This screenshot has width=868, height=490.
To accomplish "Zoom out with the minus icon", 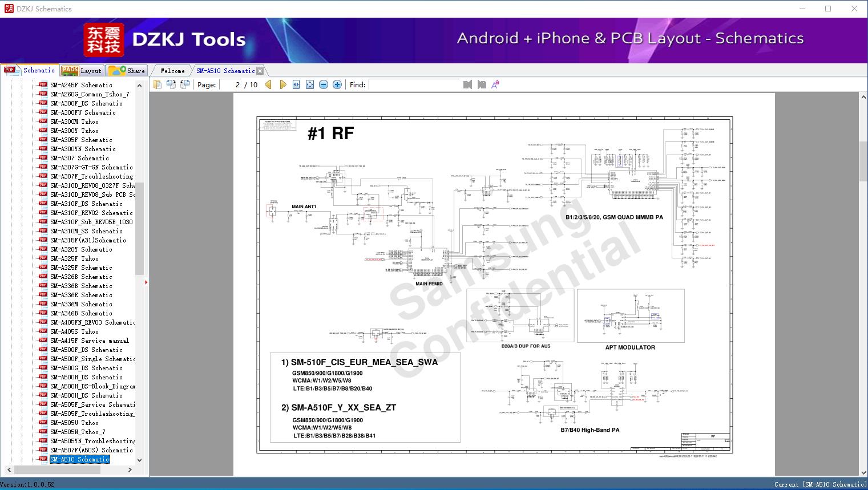I will point(324,84).
